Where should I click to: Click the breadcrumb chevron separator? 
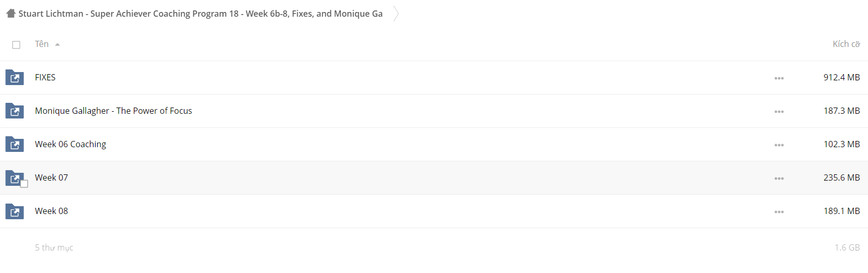[396, 14]
